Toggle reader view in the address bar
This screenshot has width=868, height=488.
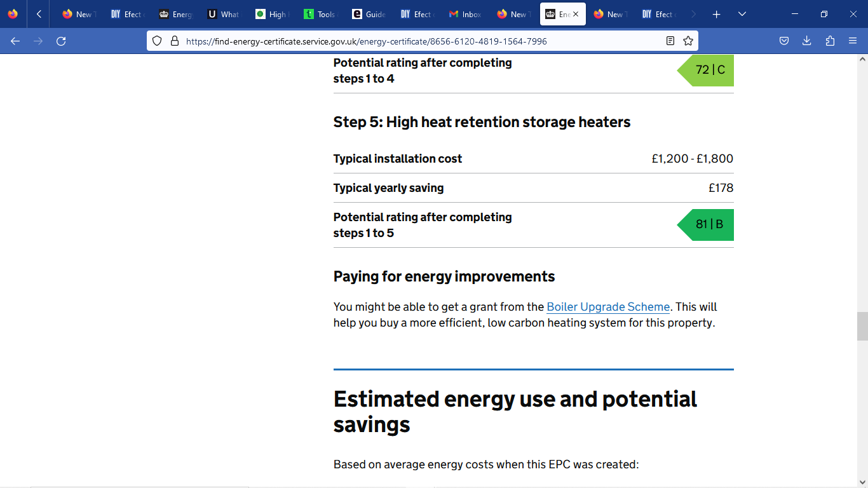click(x=670, y=41)
